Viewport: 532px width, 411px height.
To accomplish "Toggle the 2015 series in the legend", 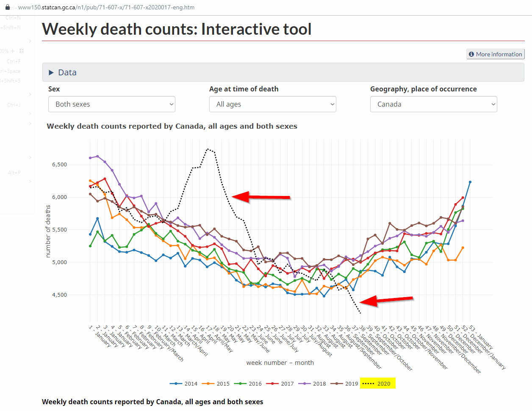I will [x=216, y=383].
